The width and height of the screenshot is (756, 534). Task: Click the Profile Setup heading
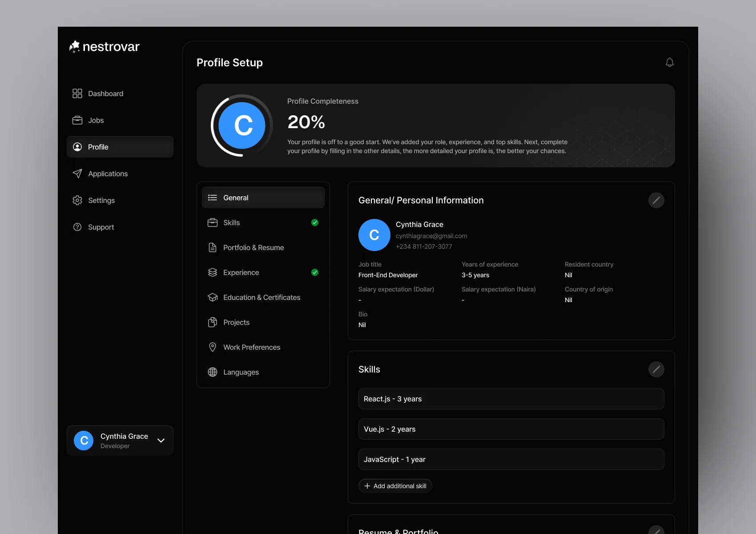[x=229, y=62]
